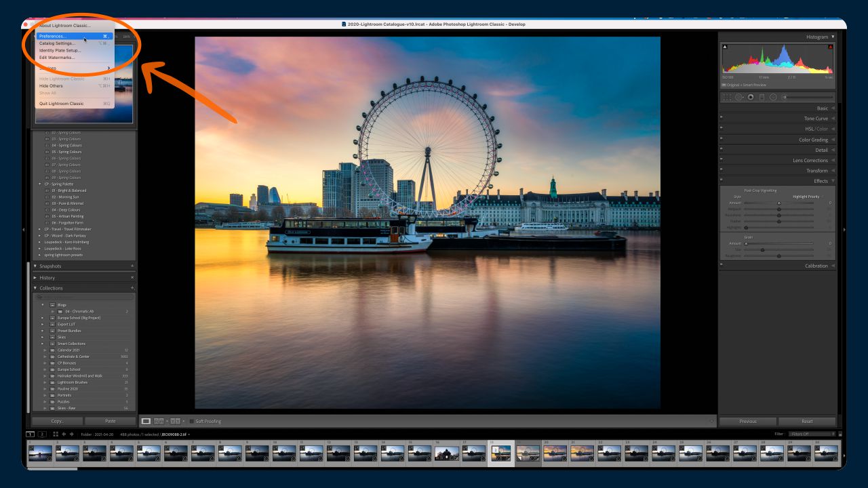Collapse the Histogram panel
Viewport: 868px width, 488px height.
tap(833, 37)
